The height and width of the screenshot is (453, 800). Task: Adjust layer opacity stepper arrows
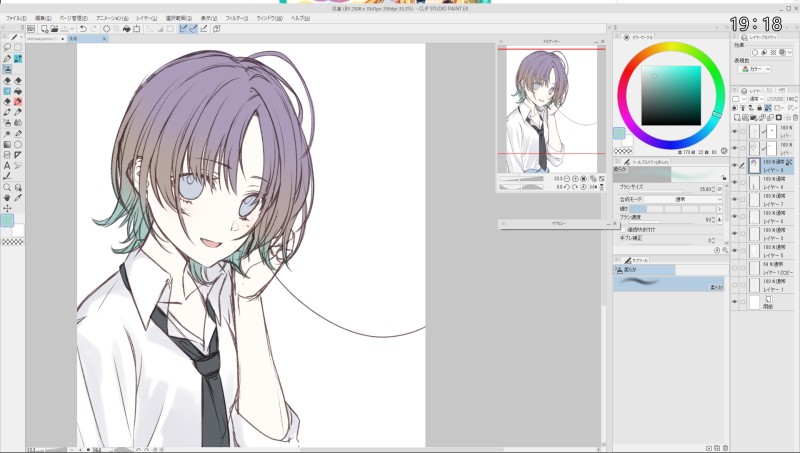796,98
